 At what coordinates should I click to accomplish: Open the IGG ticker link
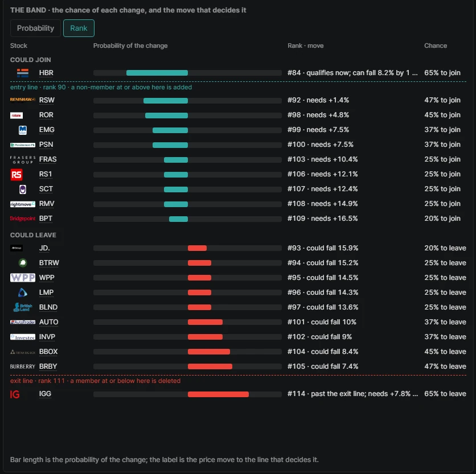click(x=45, y=394)
